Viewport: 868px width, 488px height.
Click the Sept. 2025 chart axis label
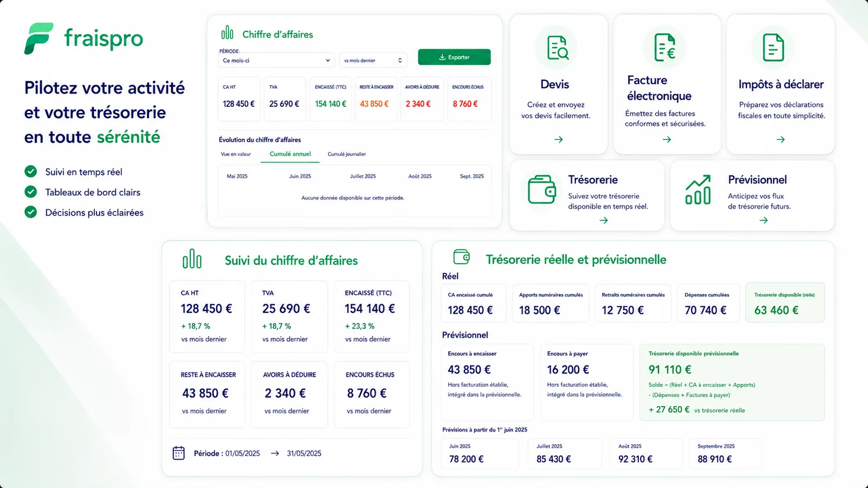pyautogui.click(x=471, y=176)
